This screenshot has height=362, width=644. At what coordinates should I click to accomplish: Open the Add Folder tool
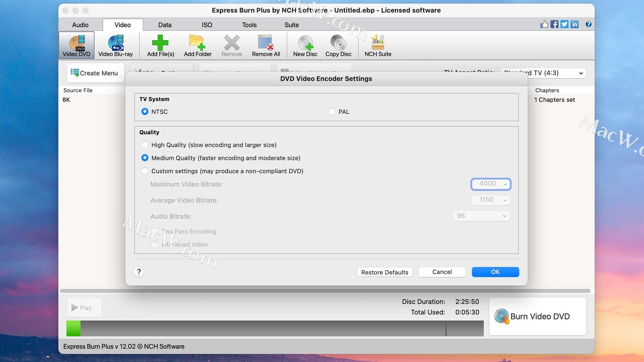tap(198, 45)
